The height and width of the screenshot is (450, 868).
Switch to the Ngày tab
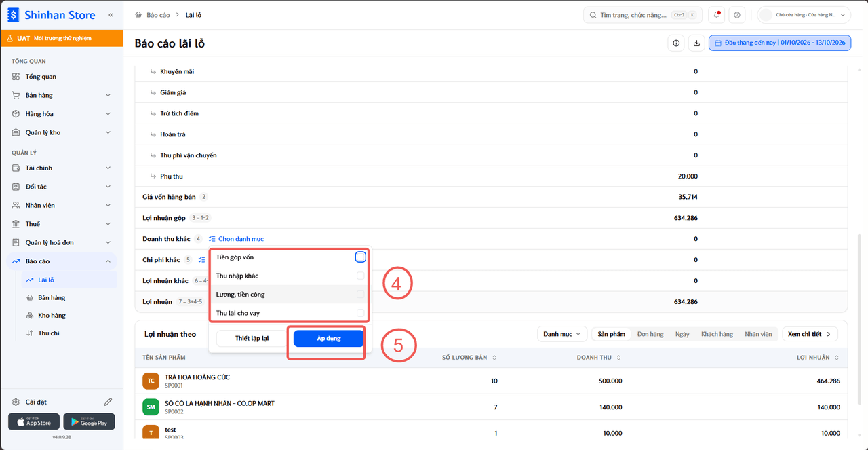click(682, 334)
